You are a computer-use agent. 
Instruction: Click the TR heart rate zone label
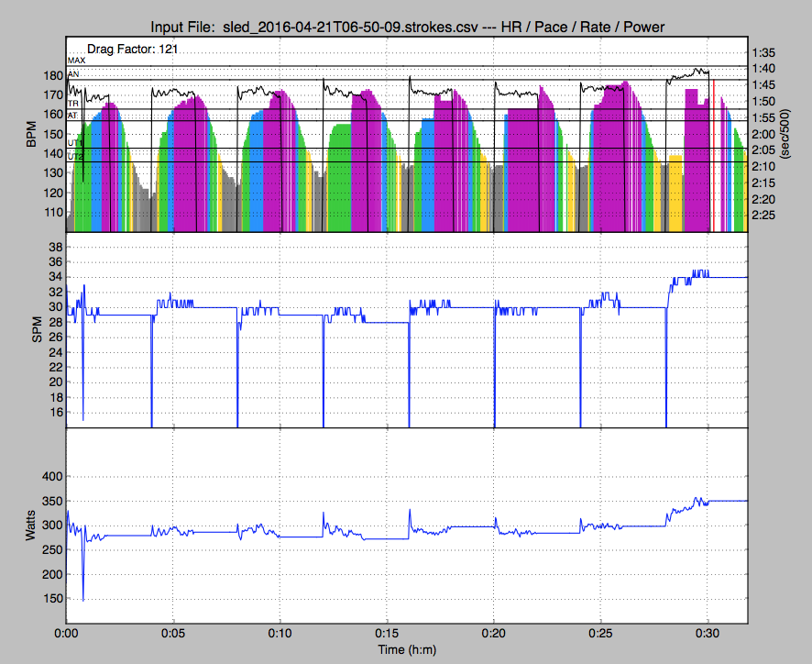click(x=73, y=104)
